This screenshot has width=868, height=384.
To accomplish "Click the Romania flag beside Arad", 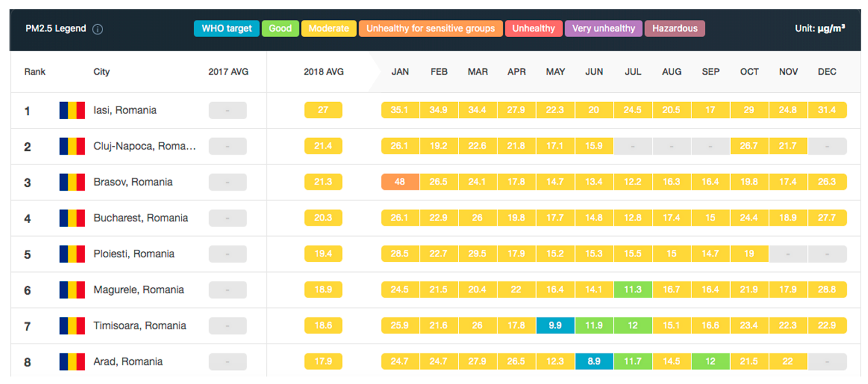I will point(72,361).
